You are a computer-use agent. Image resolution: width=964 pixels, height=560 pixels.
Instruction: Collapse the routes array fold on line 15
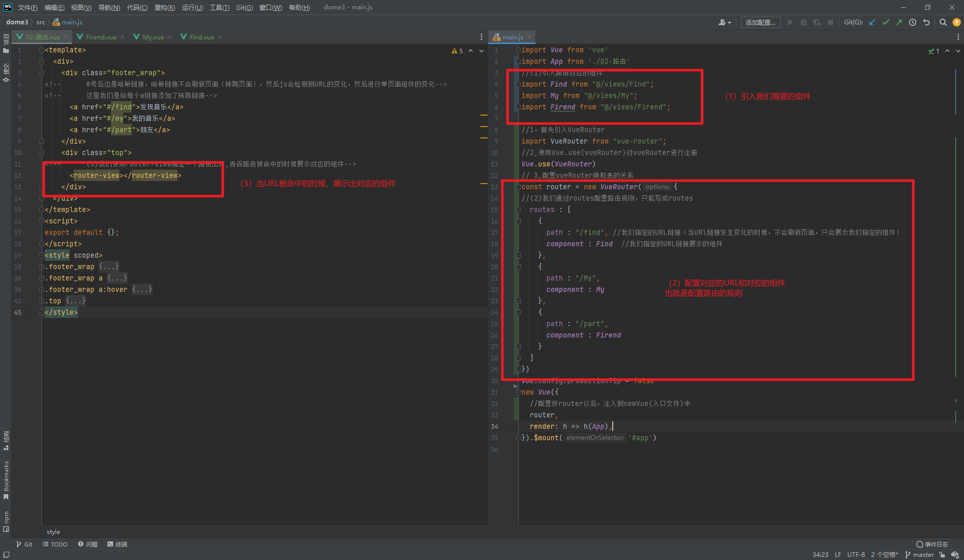click(x=518, y=209)
